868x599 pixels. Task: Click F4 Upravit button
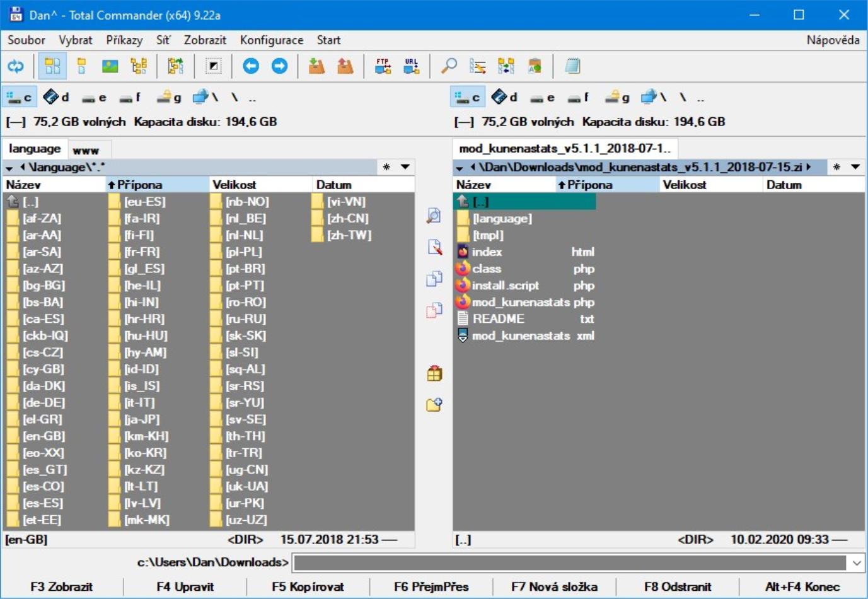click(x=185, y=586)
